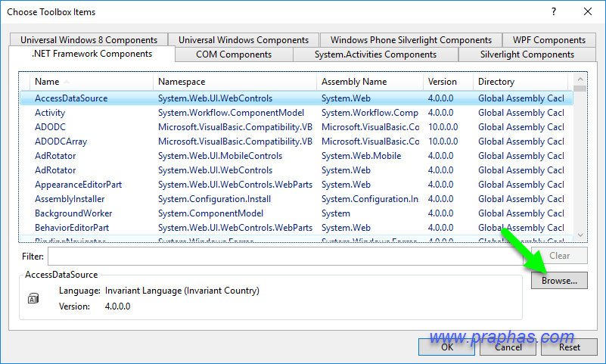Sort the list by Name column header
The height and width of the screenshot is (364, 606).
coord(92,82)
